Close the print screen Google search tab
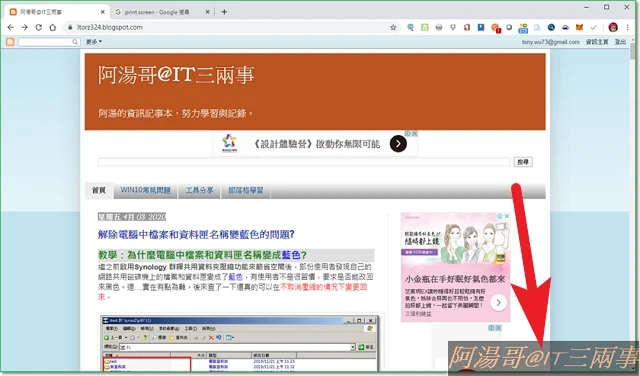 [207, 12]
